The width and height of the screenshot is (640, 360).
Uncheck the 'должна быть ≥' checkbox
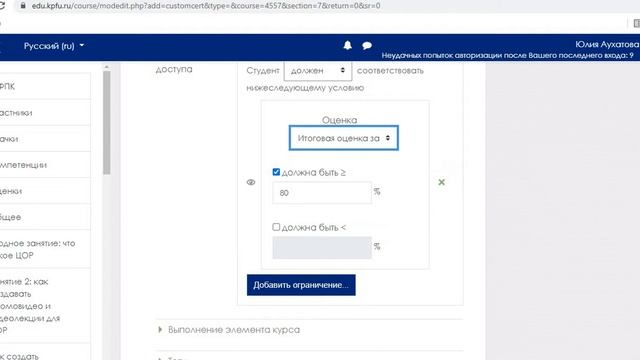pyautogui.click(x=276, y=172)
